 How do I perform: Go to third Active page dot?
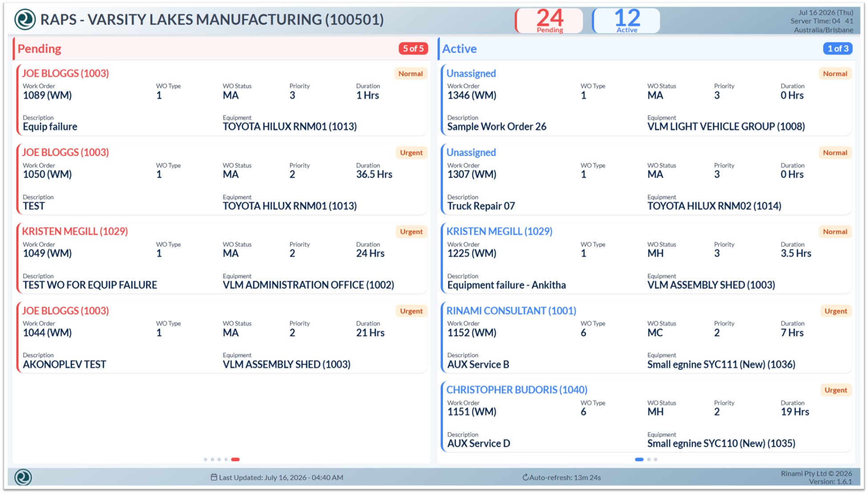click(656, 459)
